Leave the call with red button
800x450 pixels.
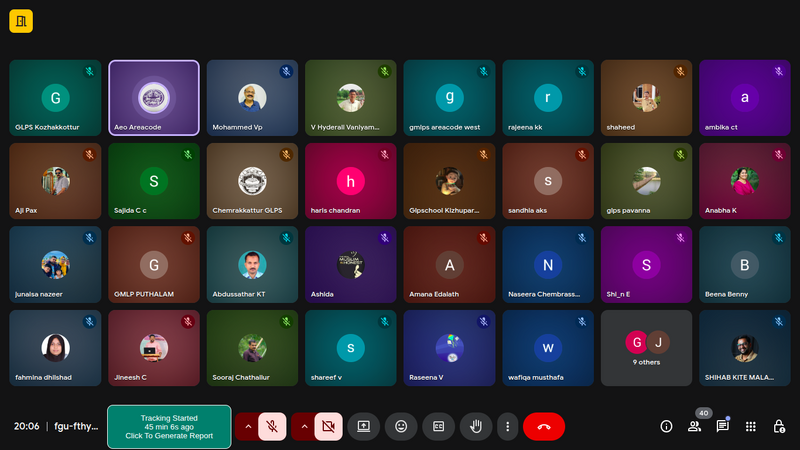pyautogui.click(x=544, y=426)
